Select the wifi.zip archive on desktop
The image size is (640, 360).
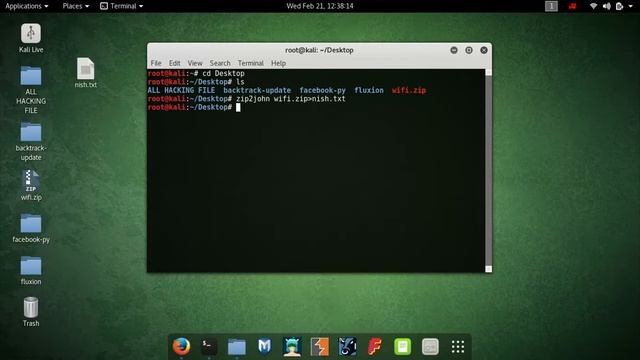[31, 185]
